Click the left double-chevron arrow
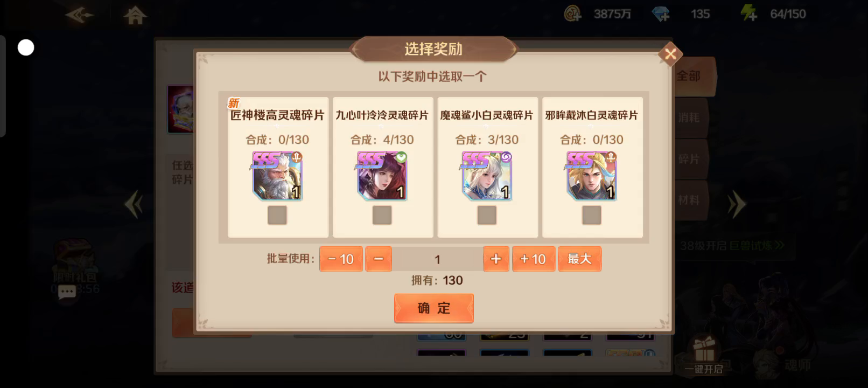Image resolution: width=868 pixels, height=388 pixels. pyautogui.click(x=134, y=204)
